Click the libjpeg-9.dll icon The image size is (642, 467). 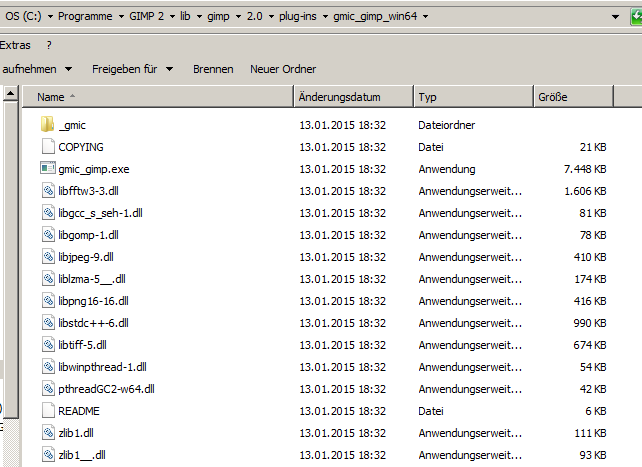pos(48,257)
